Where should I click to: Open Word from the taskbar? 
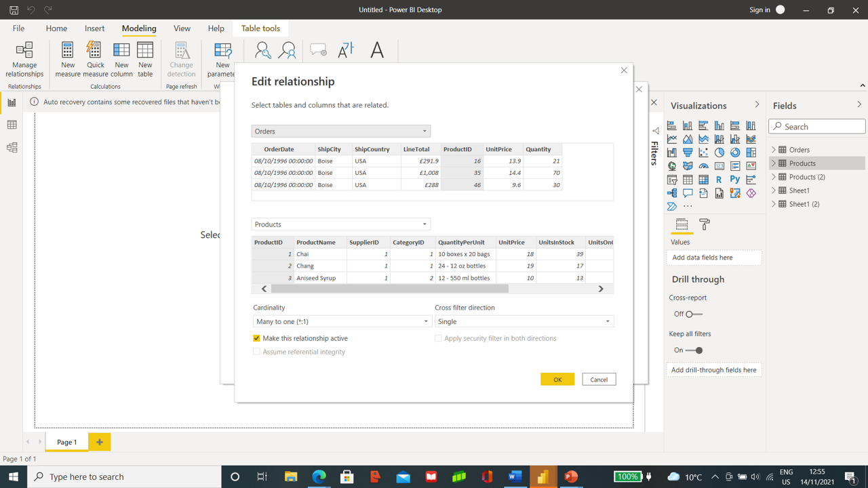515,476
